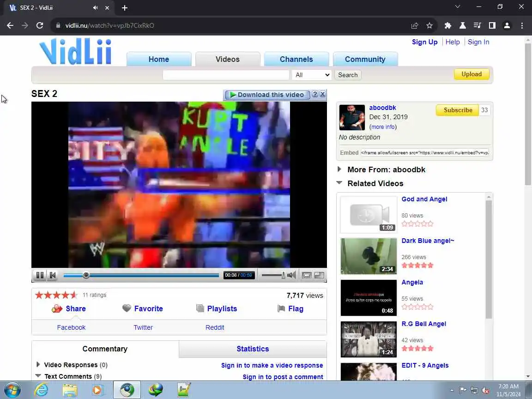Viewport: 532px width, 399px height.
Task: Open the aboodbk channel avatar
Action: point(352,117)
